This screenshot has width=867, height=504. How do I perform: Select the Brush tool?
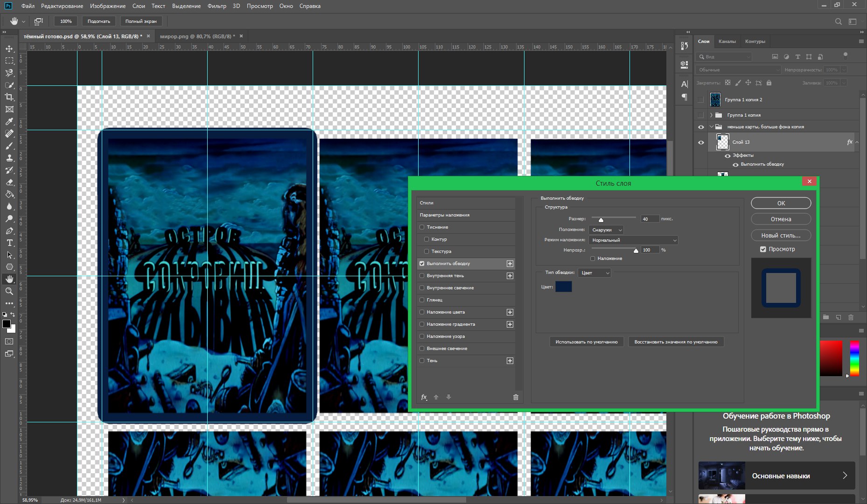(9, 146)
